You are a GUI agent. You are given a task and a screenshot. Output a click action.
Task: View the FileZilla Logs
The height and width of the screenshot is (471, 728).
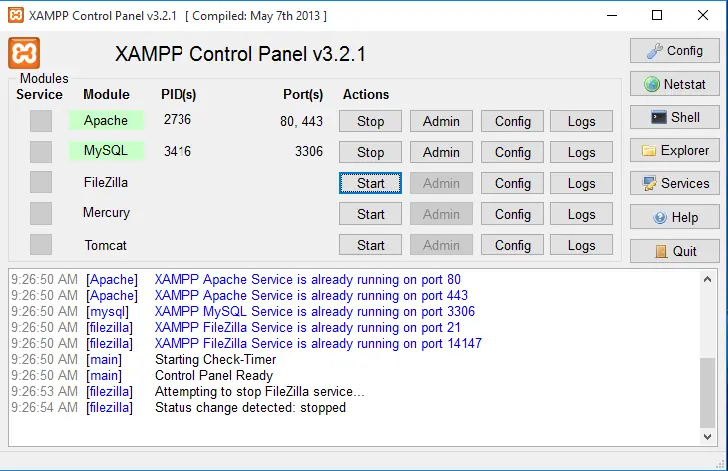coord(581,183)
